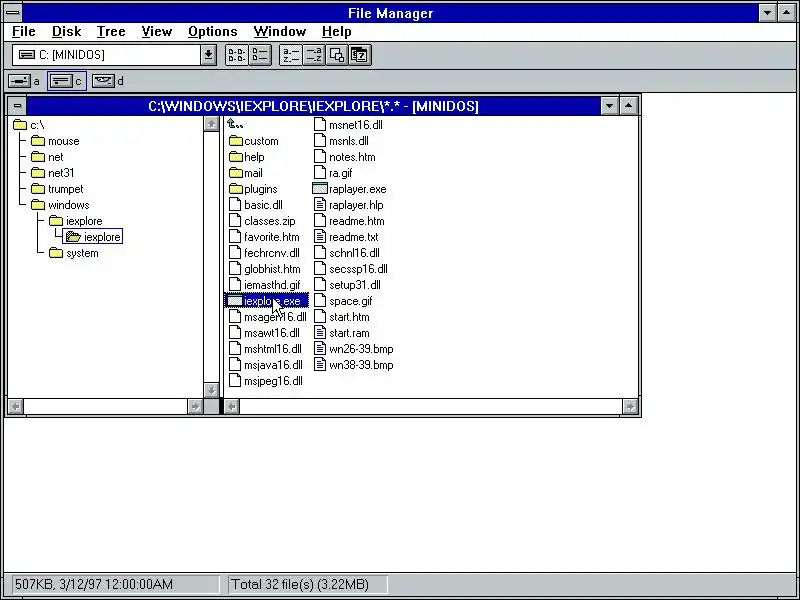
Task: Switch to CD-ROM drive d
Action: point(108,81)
